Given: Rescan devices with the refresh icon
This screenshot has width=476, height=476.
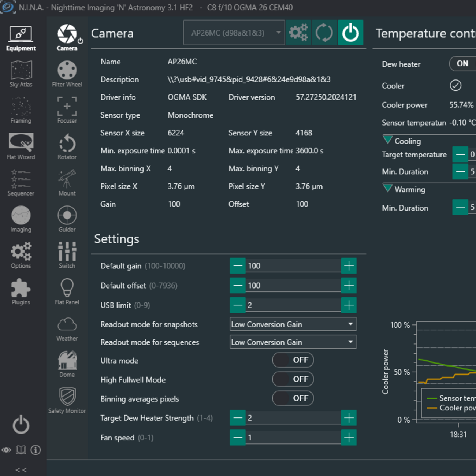Looking at the screenshot, I should point(324,33).
